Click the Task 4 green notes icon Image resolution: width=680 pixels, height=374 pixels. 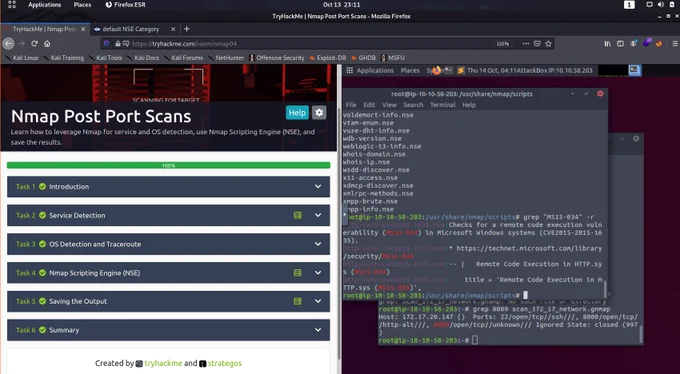click(298, 273)
